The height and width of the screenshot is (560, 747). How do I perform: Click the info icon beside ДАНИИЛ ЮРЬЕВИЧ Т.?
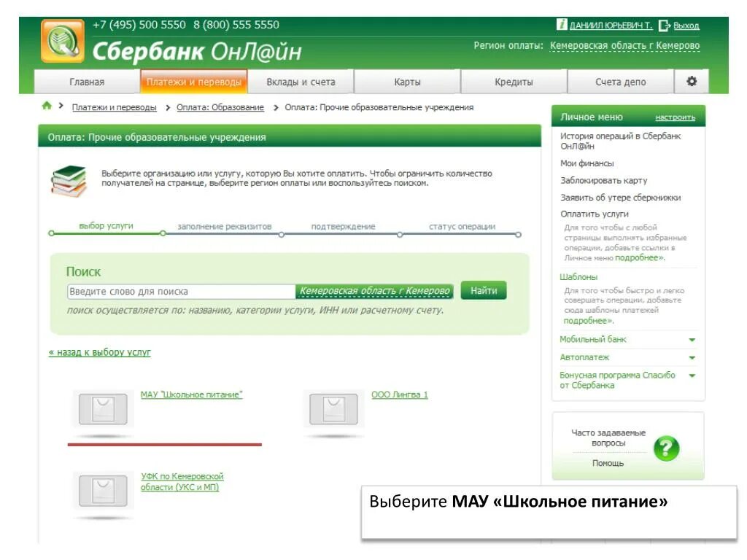562,24
